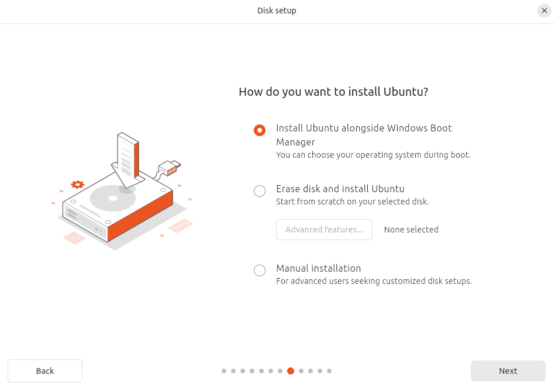
Task: Click the progress dot left of the highlighted one
Action: pyautogui.click(x=280, y=371)
